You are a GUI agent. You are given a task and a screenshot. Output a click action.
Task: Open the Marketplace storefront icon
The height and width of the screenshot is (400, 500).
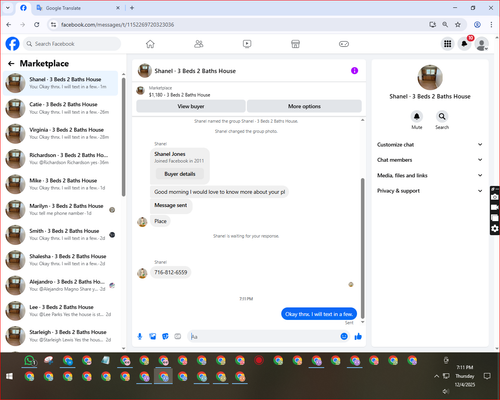tap(295, 44)
